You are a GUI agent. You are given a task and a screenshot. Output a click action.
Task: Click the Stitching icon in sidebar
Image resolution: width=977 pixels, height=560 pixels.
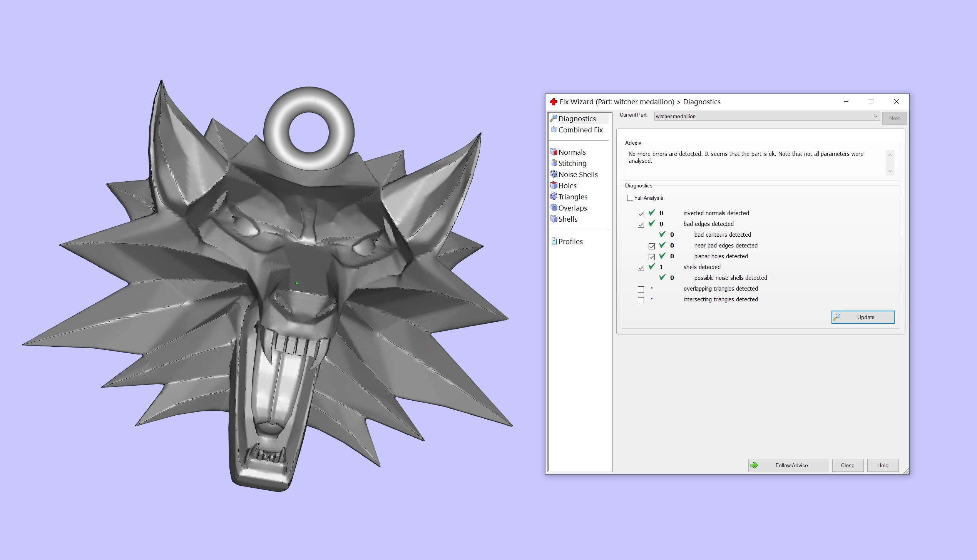click(x=554, y=163)
